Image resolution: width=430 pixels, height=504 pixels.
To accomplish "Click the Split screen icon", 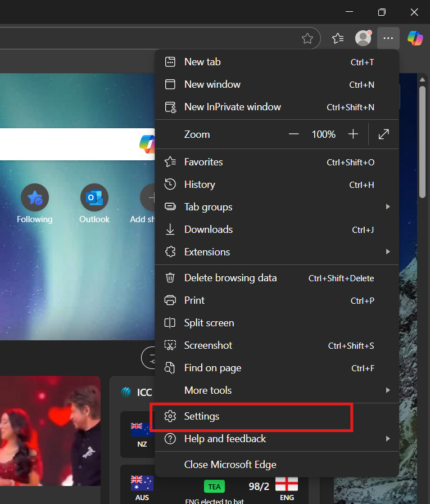I will pyautogui.click(x=170, y=323).
